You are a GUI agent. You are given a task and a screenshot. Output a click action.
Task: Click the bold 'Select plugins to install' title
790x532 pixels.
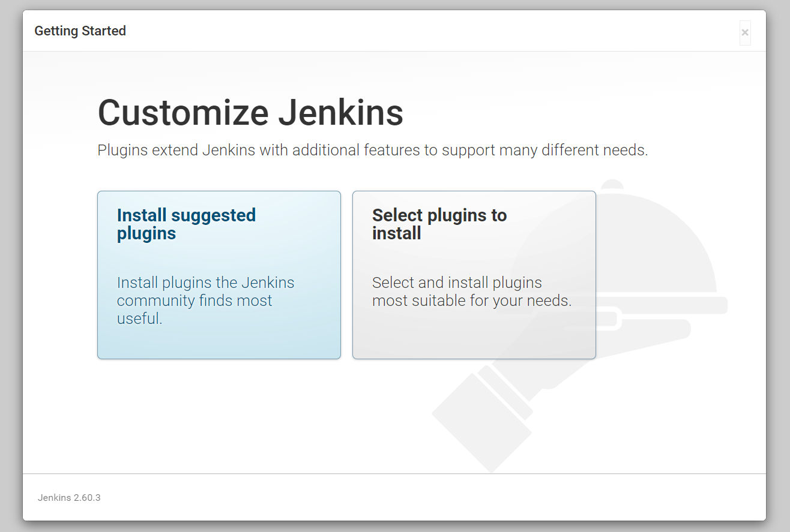tap(439, 224)
